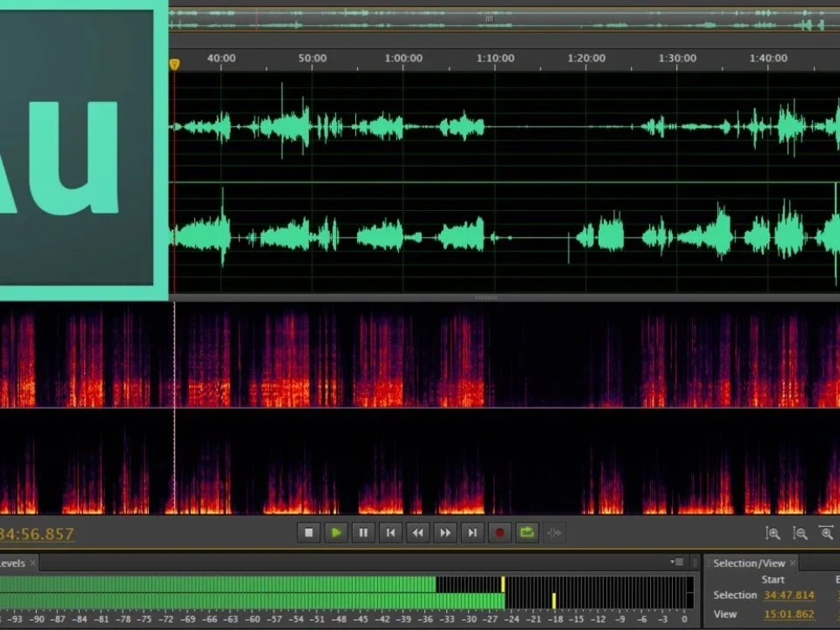Click the Fast Forward button
The height and width of the screenshot is (630, 840).
tap(445, 533)
